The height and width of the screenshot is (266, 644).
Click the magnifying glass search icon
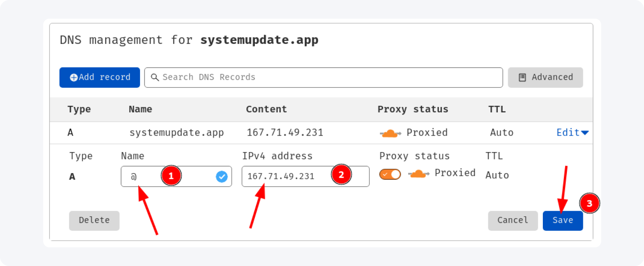click(155, 77)
